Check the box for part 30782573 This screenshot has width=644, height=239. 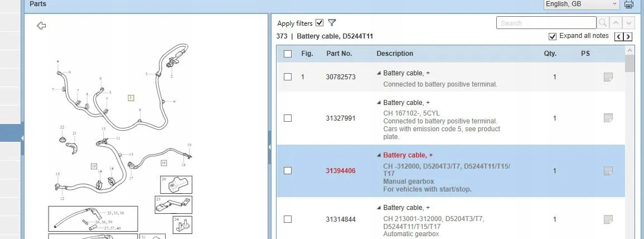288,77
